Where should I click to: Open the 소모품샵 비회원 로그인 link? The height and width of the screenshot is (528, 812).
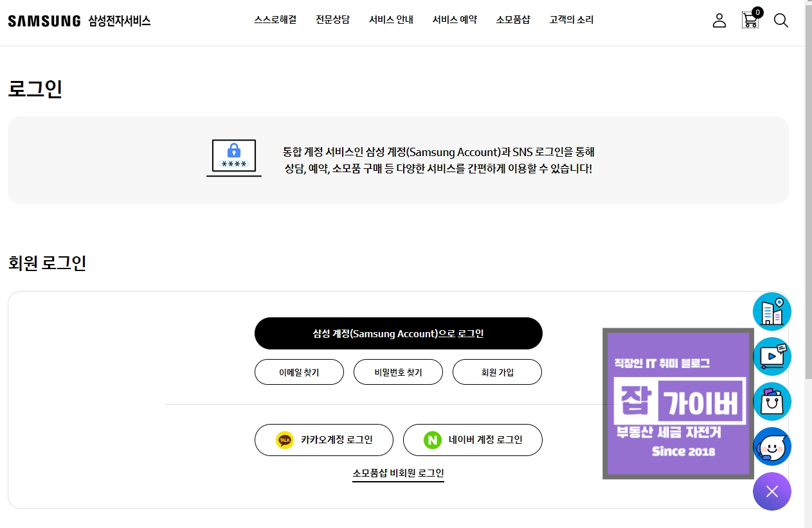click(x=399, y=473)
